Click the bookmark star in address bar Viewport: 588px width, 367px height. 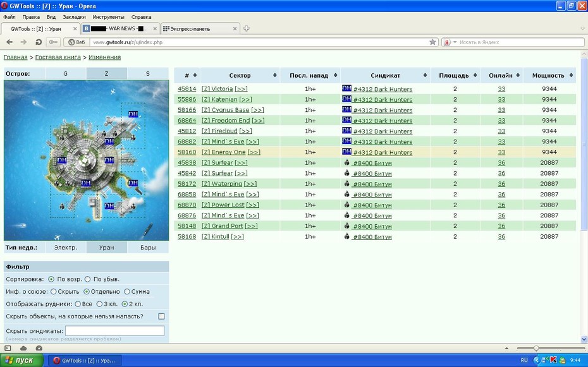pos(432,42)
